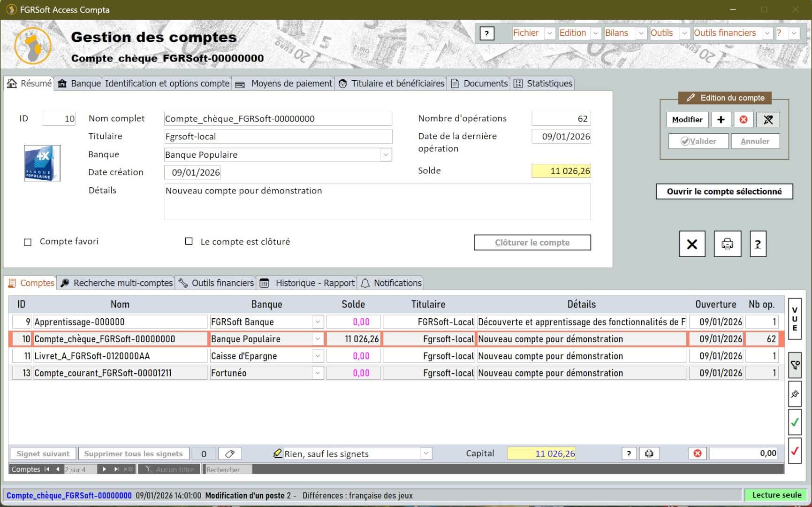812x507 pixels.
Task: Click the red checkmark toggle button
Action: pos(795,451)
